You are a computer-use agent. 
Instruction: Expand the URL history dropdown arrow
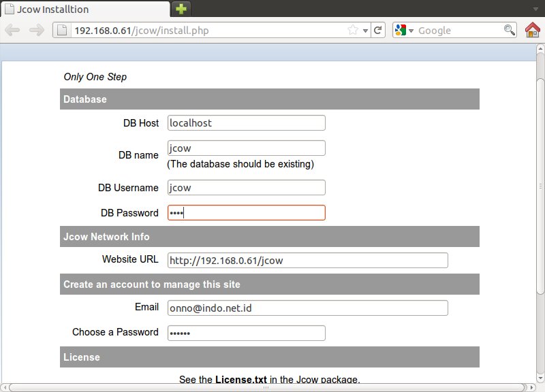click(365, 31)
